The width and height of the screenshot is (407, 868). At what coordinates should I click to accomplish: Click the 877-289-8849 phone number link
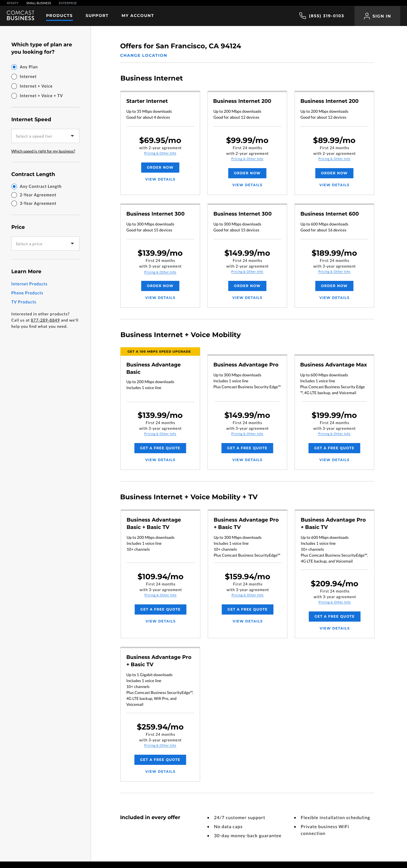pyautogui.click(x=45, y=320)
